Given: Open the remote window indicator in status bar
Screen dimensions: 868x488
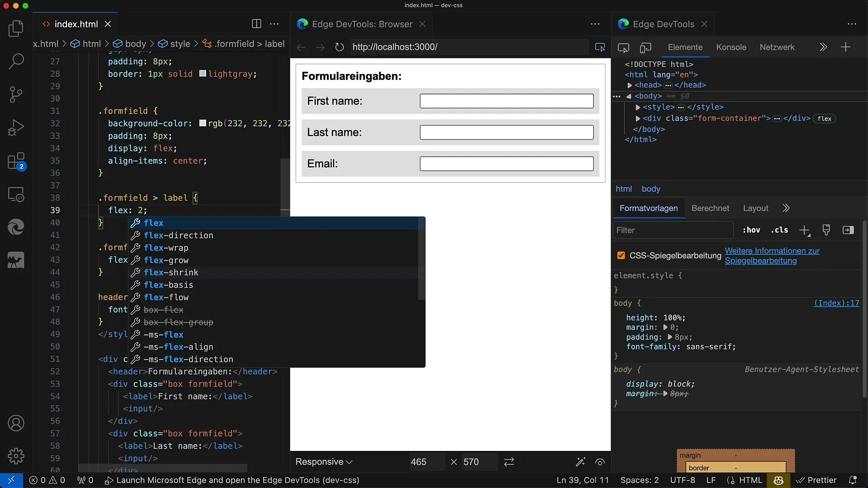Looking at the screenshot, I should click(11, 480).
